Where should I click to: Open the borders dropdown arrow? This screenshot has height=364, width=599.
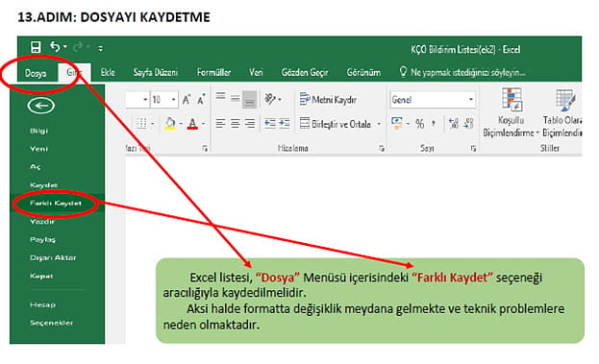(x=153, y=124)
